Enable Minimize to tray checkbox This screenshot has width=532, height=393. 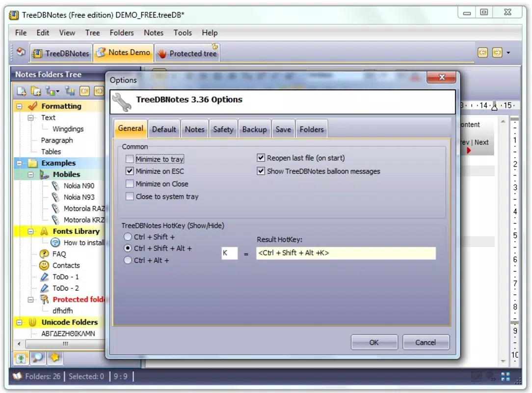[x=130, y=159]
